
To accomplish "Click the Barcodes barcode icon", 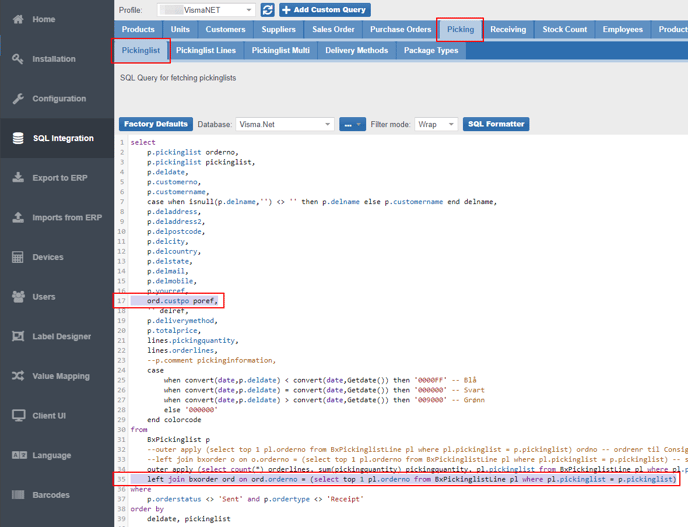I will pos(18,495).
